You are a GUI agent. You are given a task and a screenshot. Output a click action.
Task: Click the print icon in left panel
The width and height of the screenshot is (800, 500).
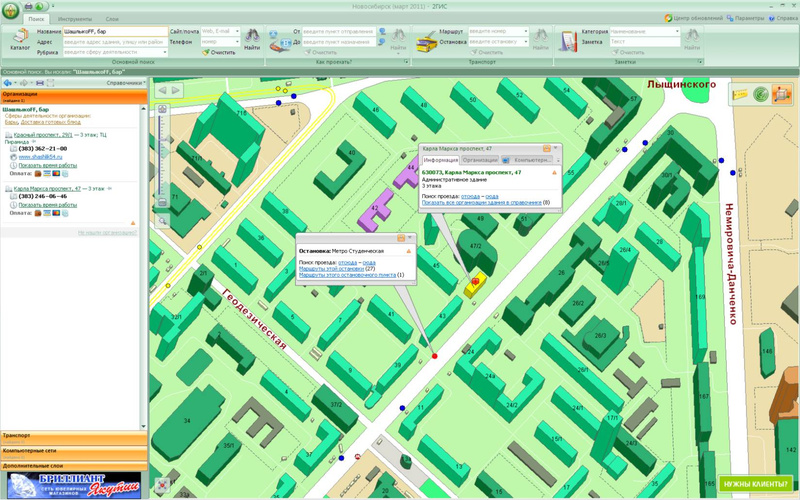[x=38, y=82]
